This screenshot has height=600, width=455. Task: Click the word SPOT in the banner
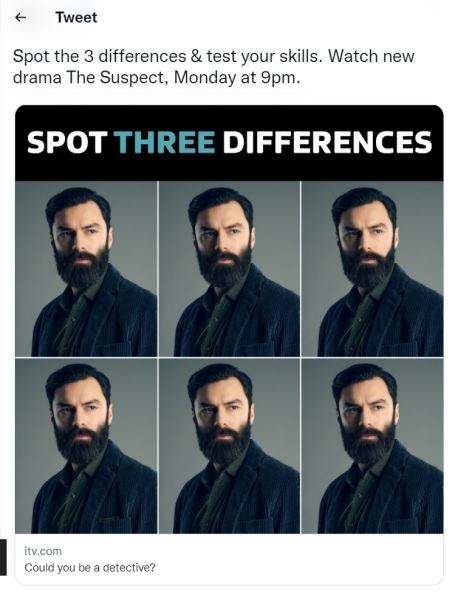point(67,142)
